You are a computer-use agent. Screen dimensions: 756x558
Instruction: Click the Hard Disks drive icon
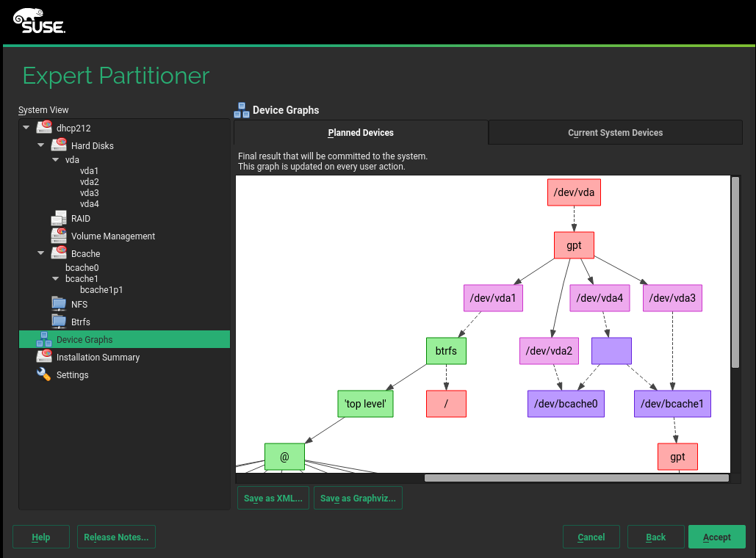58,145
